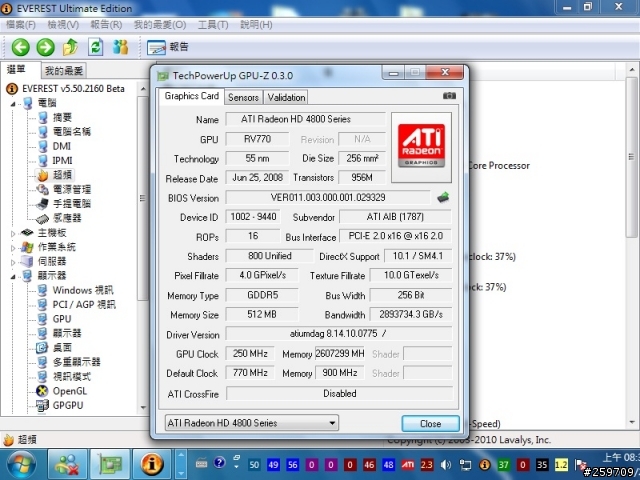Open the graphics card selection dropdown
The image size is (640, 480).
251,423
